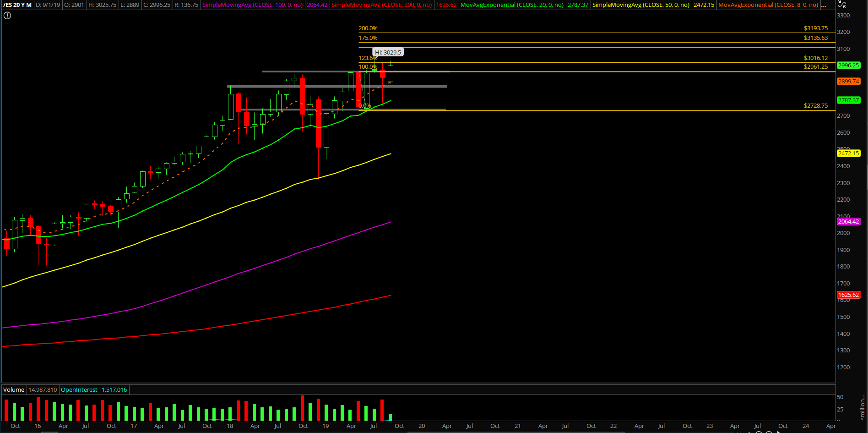Click the /ES 20 Y M symbol label
The height and width of the screenshot is (433, 868).
tap(18, 5)
